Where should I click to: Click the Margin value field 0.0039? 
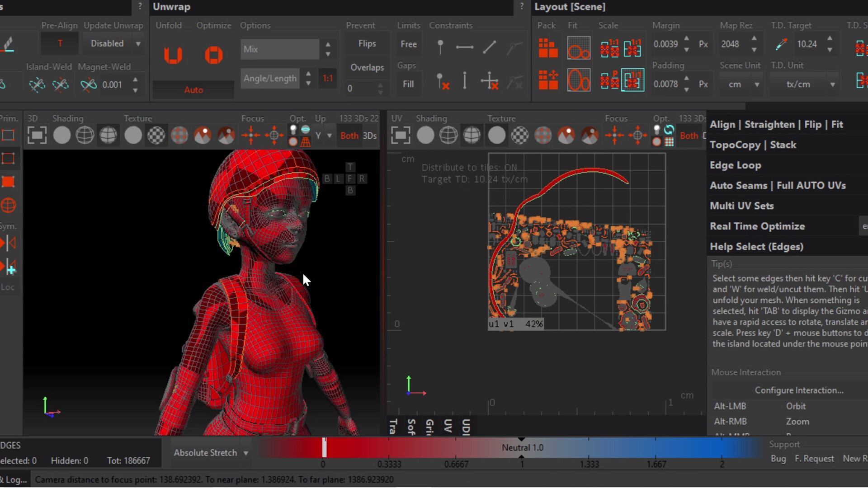point(665,44)
